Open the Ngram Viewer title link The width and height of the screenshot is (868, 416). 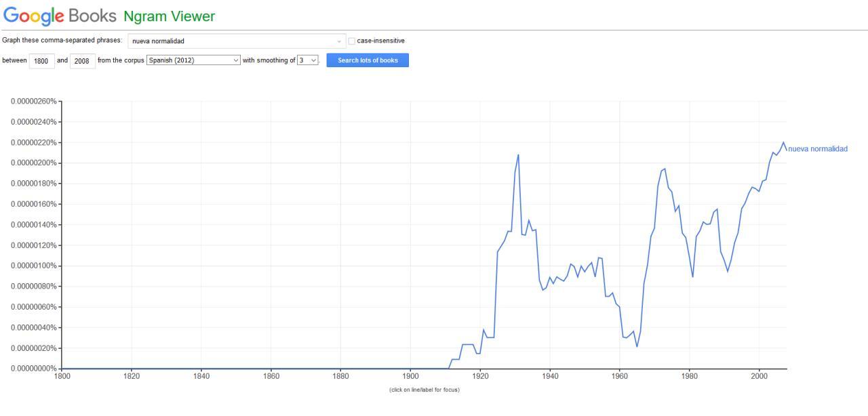(169, 16)
